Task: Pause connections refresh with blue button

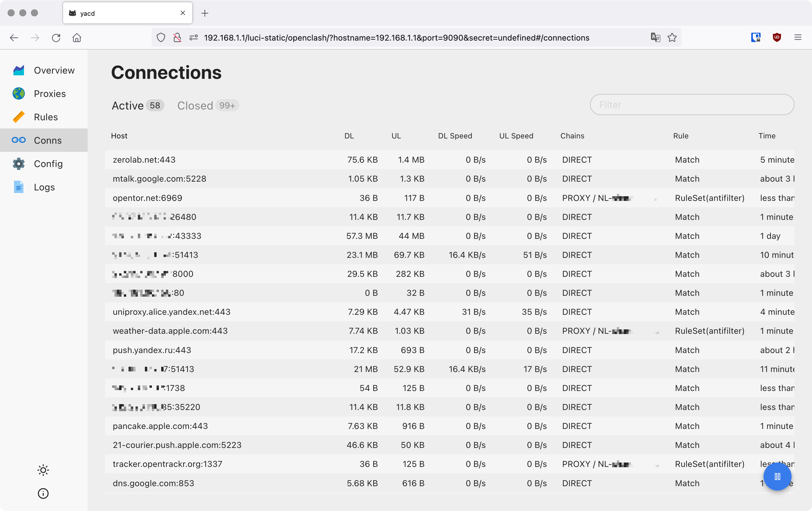Action: click(777, 476)
